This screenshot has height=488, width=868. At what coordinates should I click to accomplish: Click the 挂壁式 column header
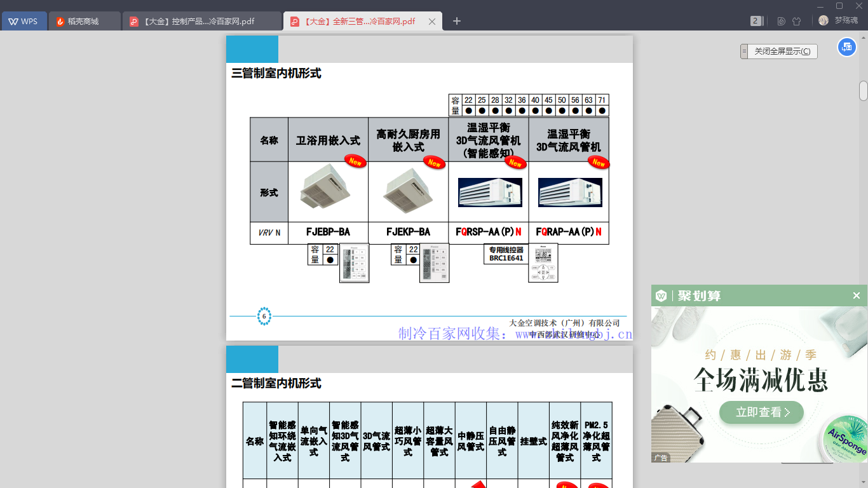click(x=534, y=441)
